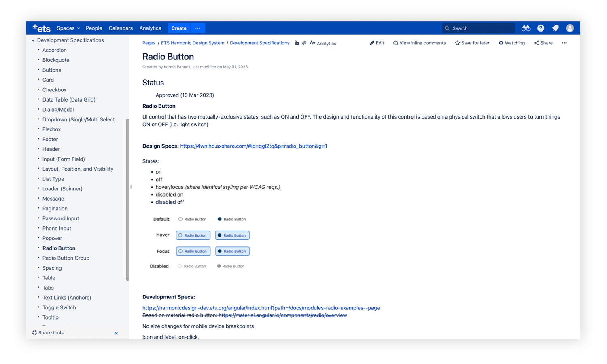Open the Spaces dropdown menu

[68, 28]
